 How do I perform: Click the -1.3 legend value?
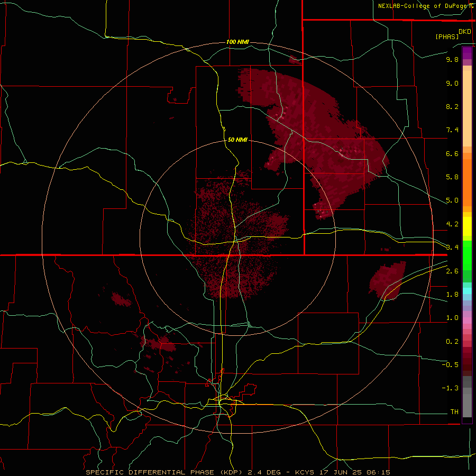pyautogui.click(x=450, y=388)
